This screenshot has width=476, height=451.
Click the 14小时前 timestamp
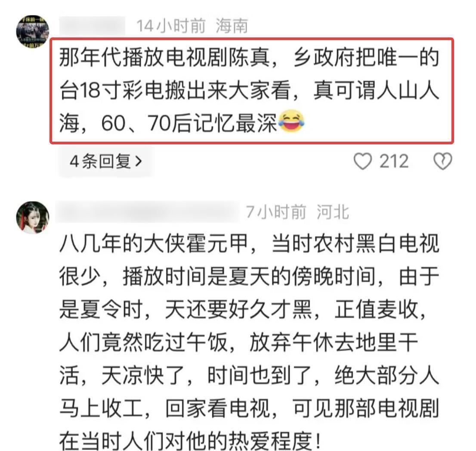click(x=171, y=26)
